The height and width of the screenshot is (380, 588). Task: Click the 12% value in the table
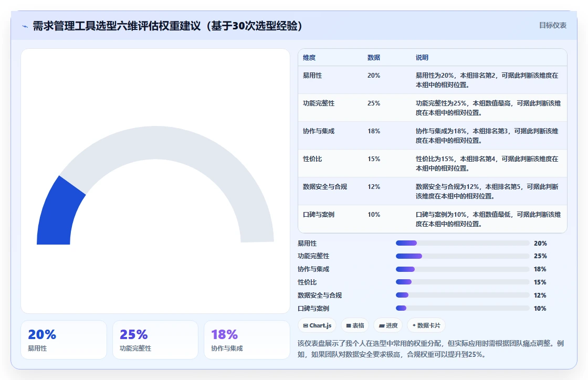[x=374, y=187]
